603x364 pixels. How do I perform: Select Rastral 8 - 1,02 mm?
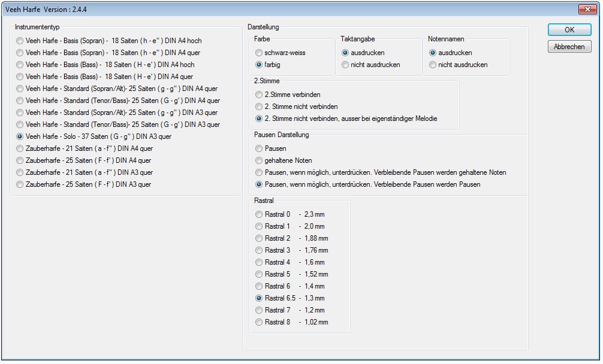pos(259,322)
